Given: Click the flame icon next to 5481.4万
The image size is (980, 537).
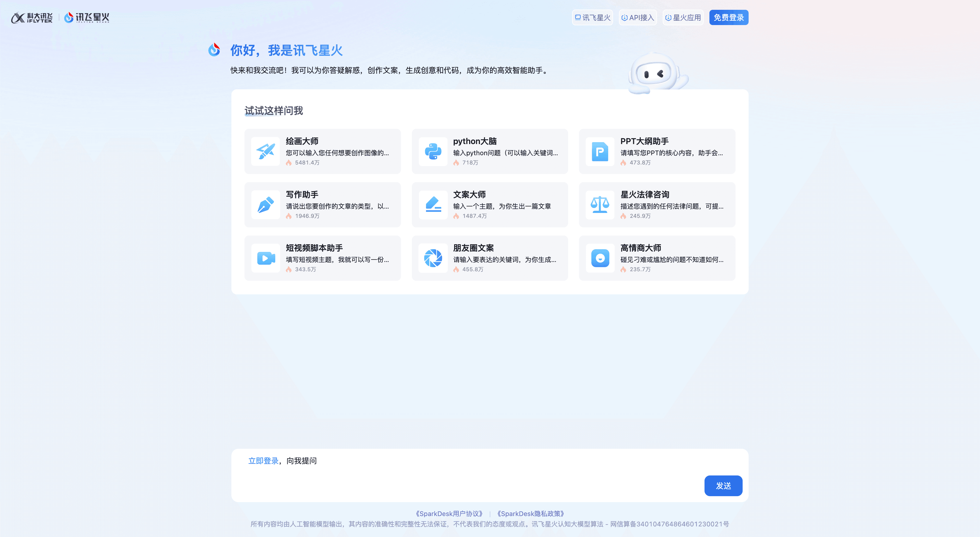Looking at the screenshot, I should pyautogui.click(x=289, y=163).
